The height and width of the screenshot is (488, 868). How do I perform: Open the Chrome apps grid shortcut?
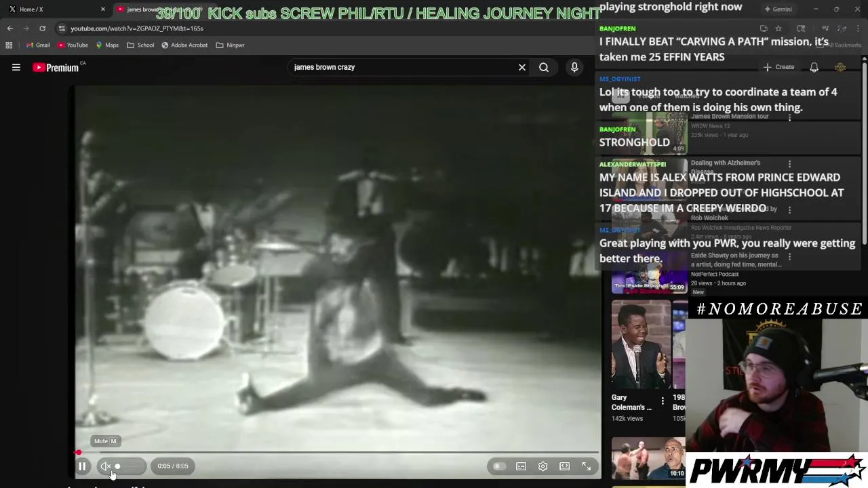[9, 45]
